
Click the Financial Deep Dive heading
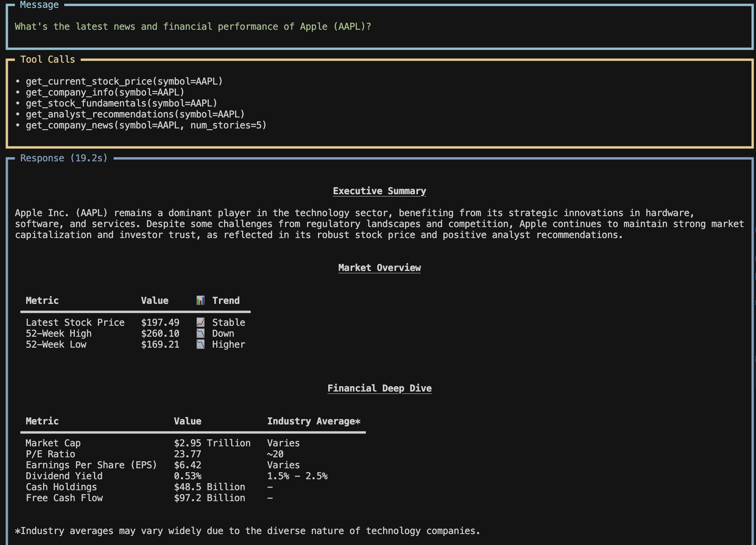tap(380, 388)
